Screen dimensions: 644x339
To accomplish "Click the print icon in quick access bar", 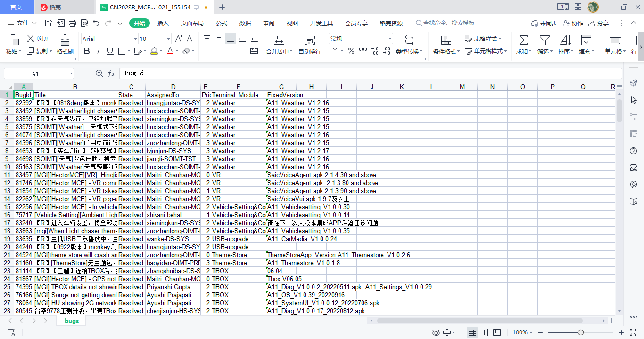I will pos(73,23).
